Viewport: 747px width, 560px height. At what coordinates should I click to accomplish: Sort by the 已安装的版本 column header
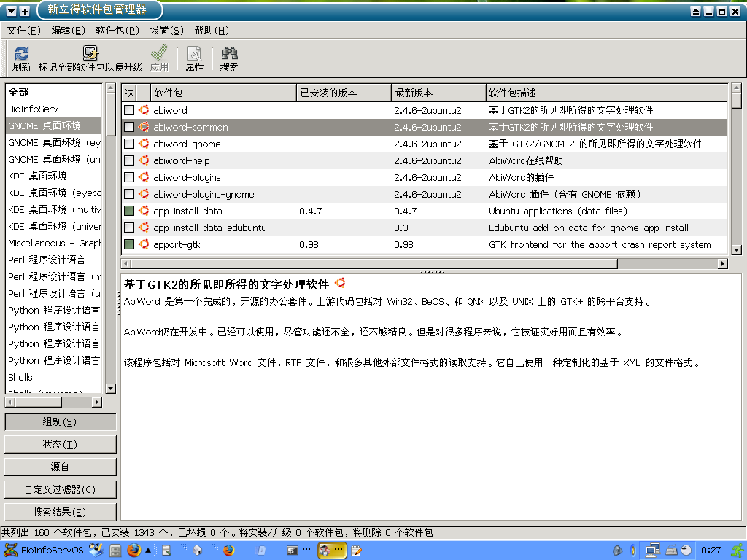pos(344,93)
